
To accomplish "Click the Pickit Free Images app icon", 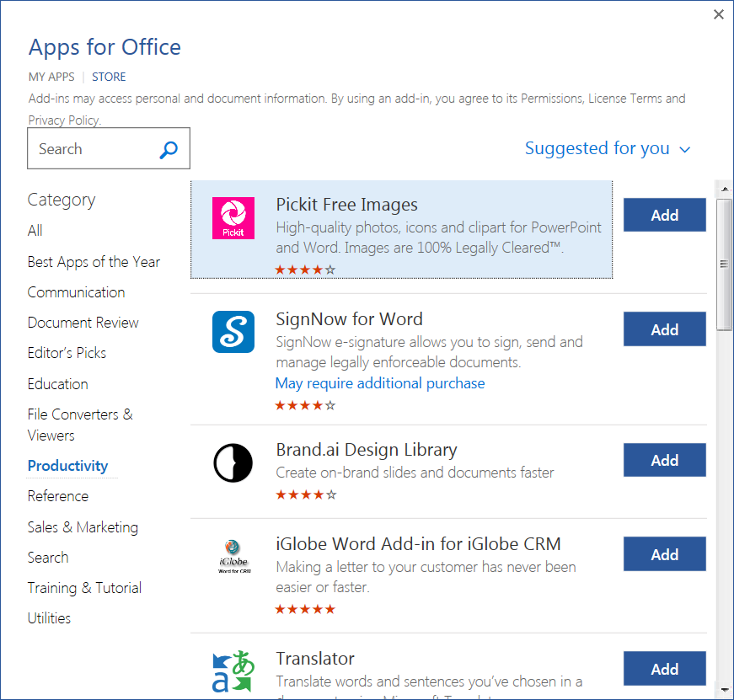I will tap(233, 217).
